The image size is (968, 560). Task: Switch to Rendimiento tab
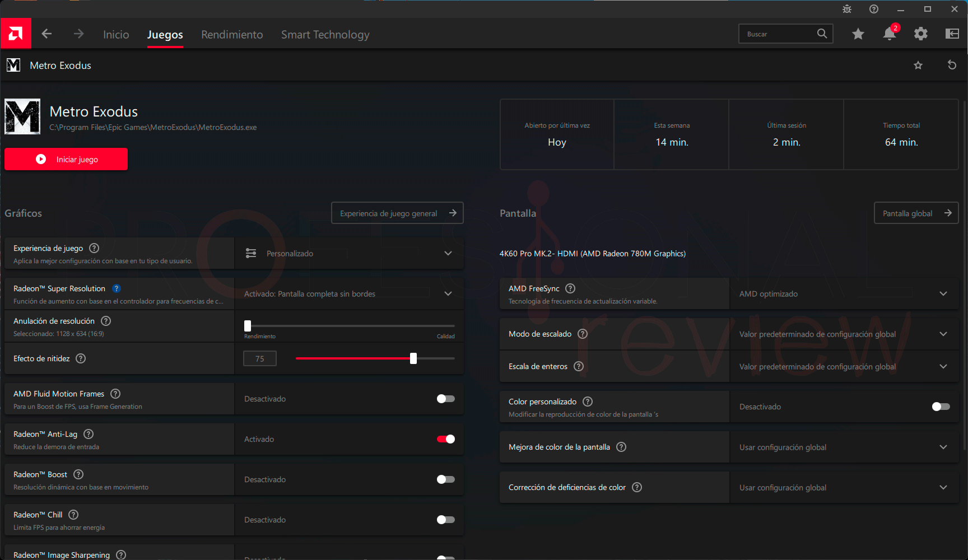232,35
